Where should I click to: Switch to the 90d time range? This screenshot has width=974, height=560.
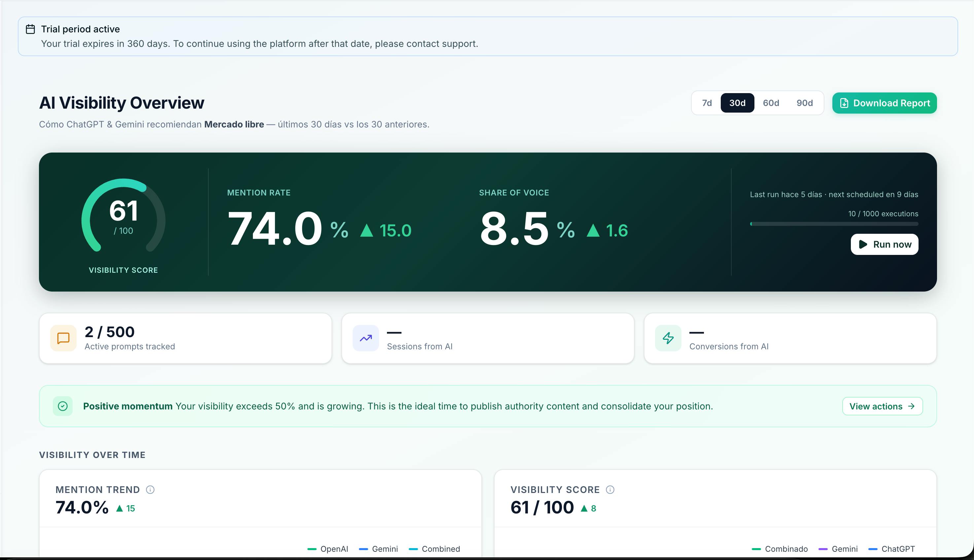click(804, 103)
